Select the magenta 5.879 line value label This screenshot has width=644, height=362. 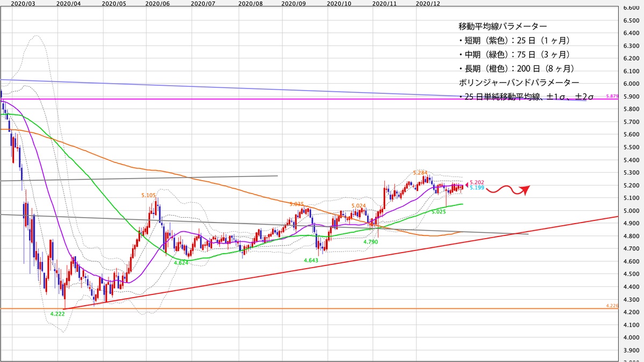[611, 96]
